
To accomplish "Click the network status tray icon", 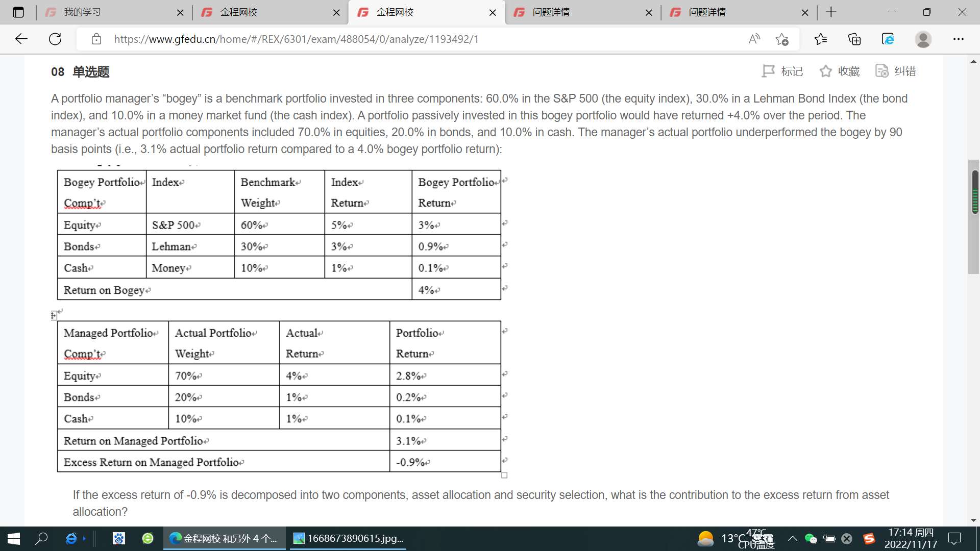I will point(847,538).
